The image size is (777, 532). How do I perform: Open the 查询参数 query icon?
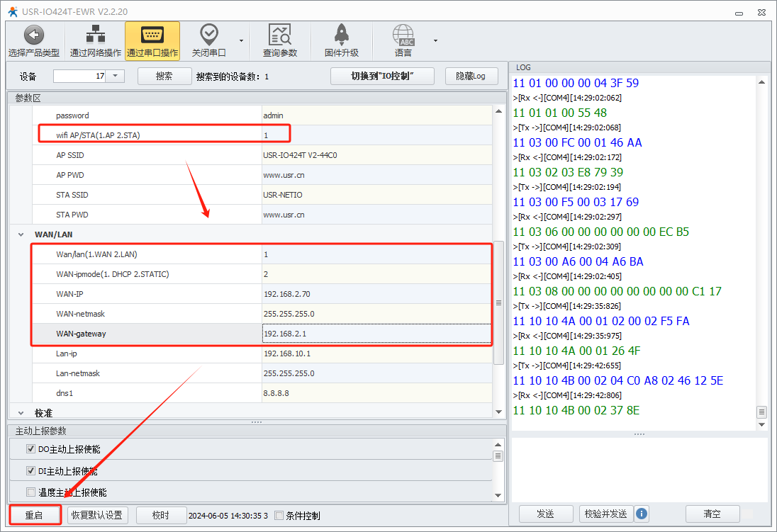coord(280,35)
